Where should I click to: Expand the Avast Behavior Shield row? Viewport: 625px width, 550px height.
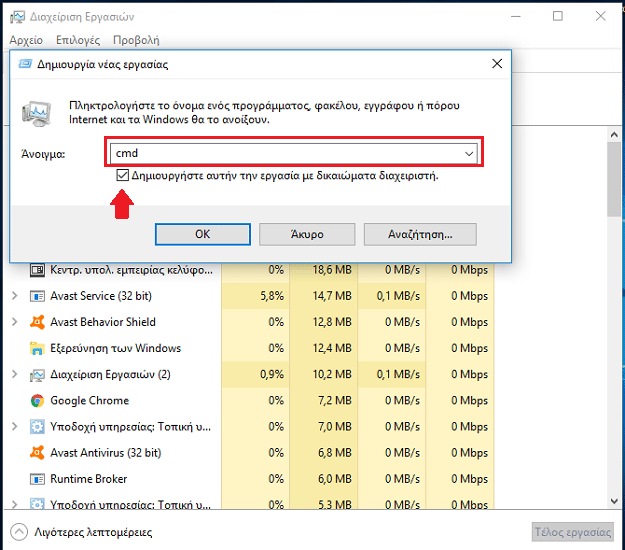point(15,322)
